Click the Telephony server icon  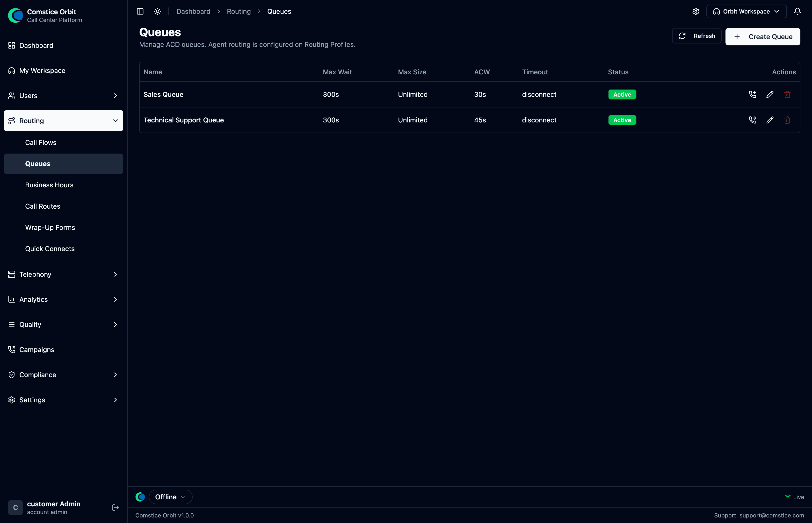(x=12, y=274)
